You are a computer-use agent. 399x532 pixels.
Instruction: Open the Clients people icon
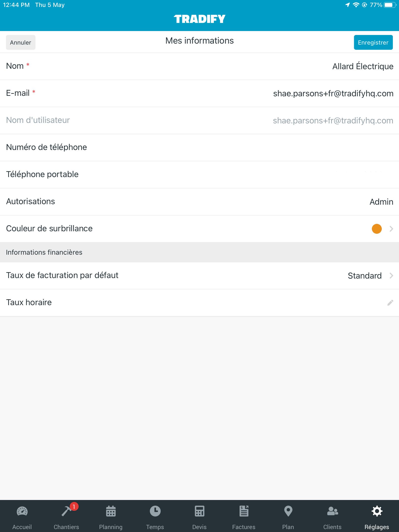(332, 511)
